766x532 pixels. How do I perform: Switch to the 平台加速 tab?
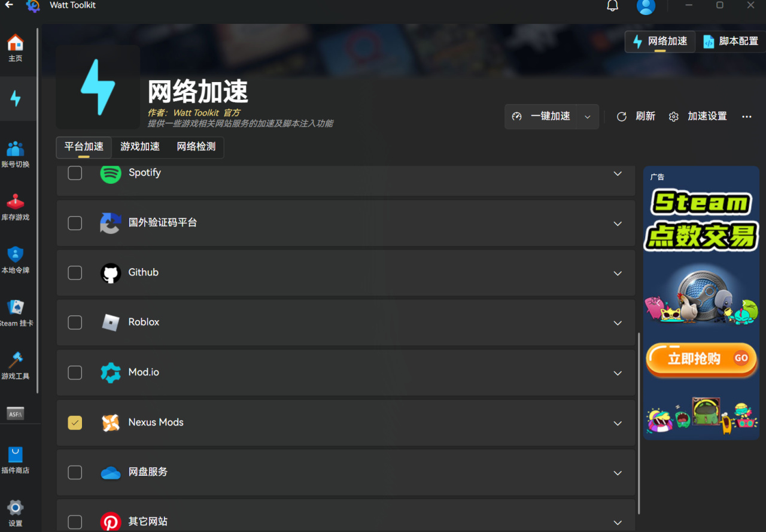tap(84, 147)
